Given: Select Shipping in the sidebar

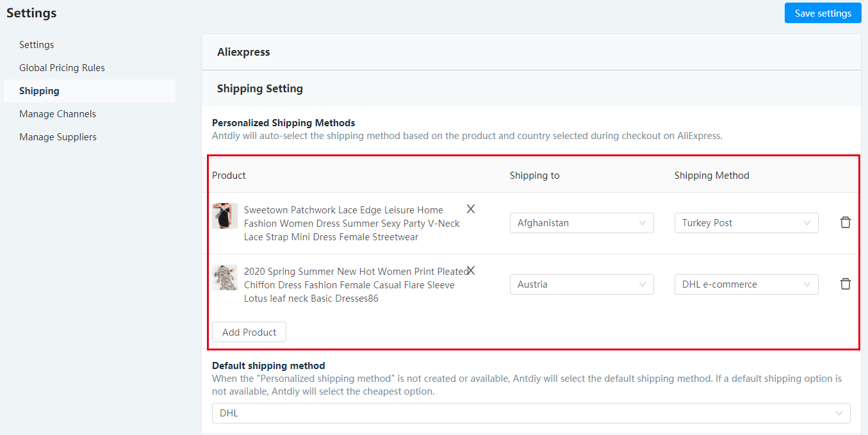Looking at the screenshot, I should click(x=90, y=91).
